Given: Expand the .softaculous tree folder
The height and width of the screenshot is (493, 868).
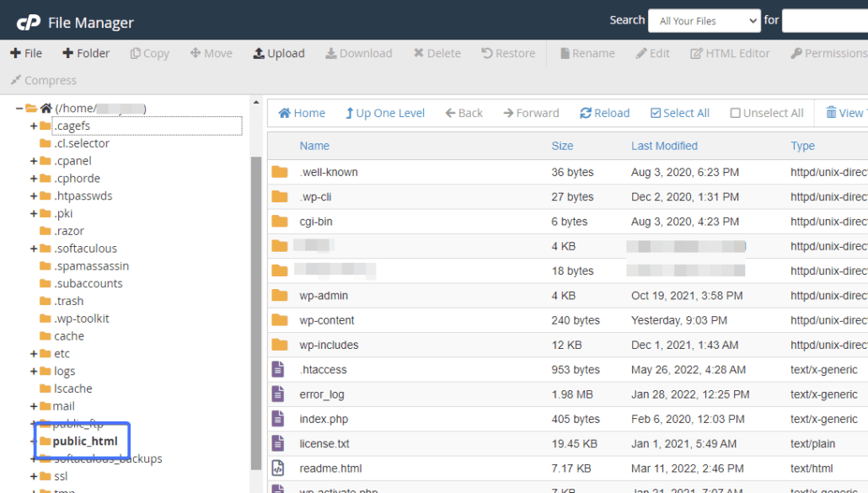Looking at the screenshot, I should click(34, 249).
